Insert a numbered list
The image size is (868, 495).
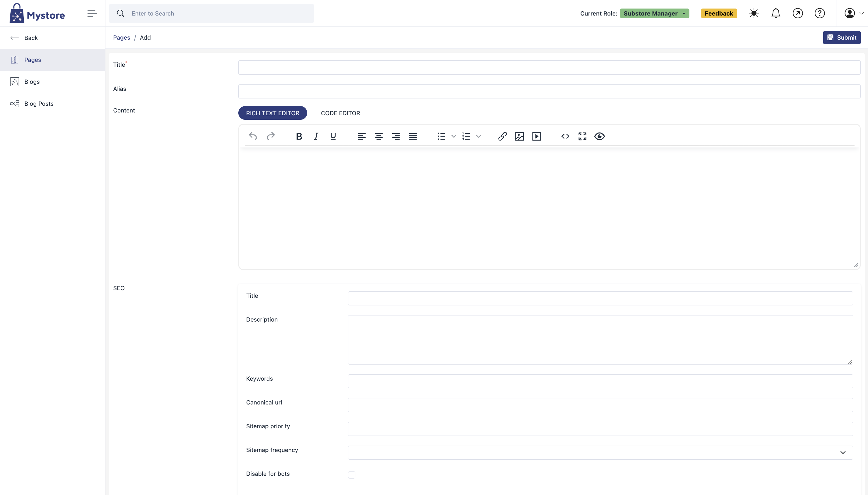click(466, 136)
